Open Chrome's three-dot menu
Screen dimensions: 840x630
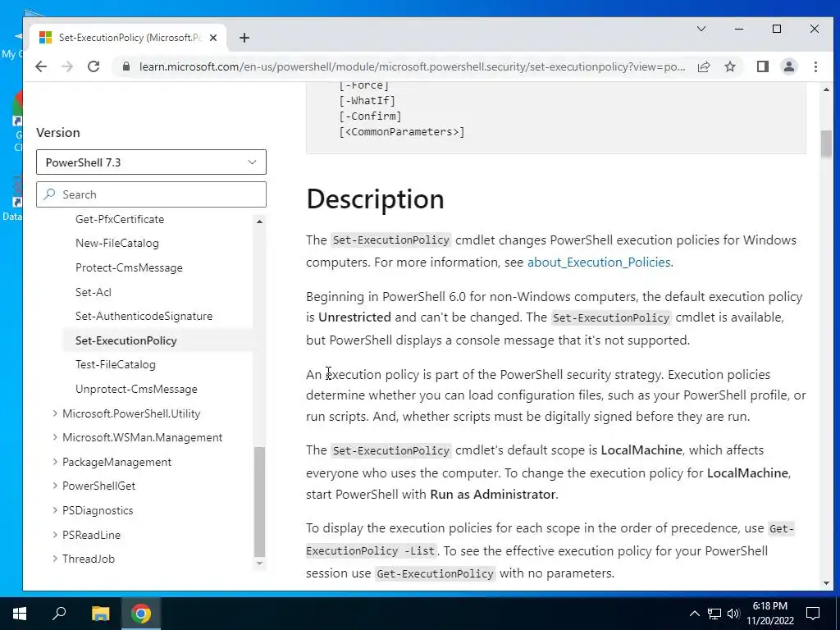pyautogui.click(x=815, y=66)
